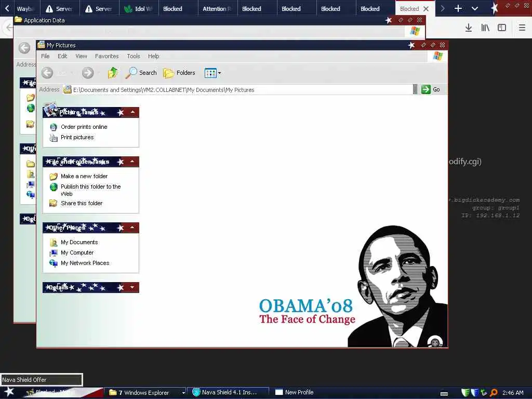The width and height of the screenshot is (532, 399).
Task: Open the Favorites menu
Action: coord(107,56)
